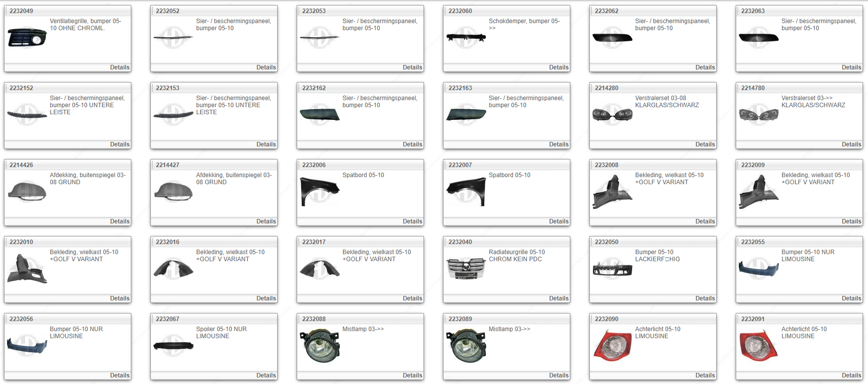The width and height of the screenshot is (868, 384).
Task: Click the part number 2232152 header
Action: [21, 88]
